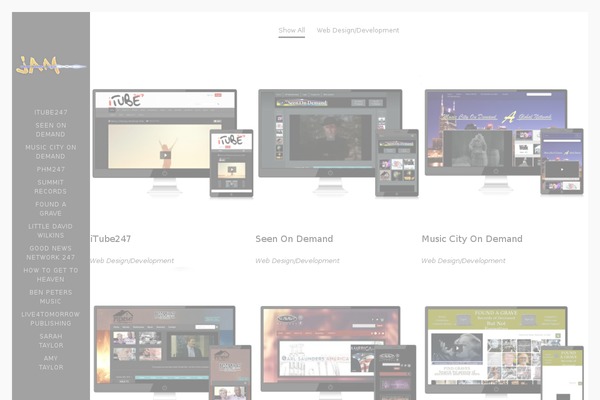Open the Summit Records mockup thumbnail
This screenshot has height=400, width=600.
pyautogui.click(x=338, y=353)
